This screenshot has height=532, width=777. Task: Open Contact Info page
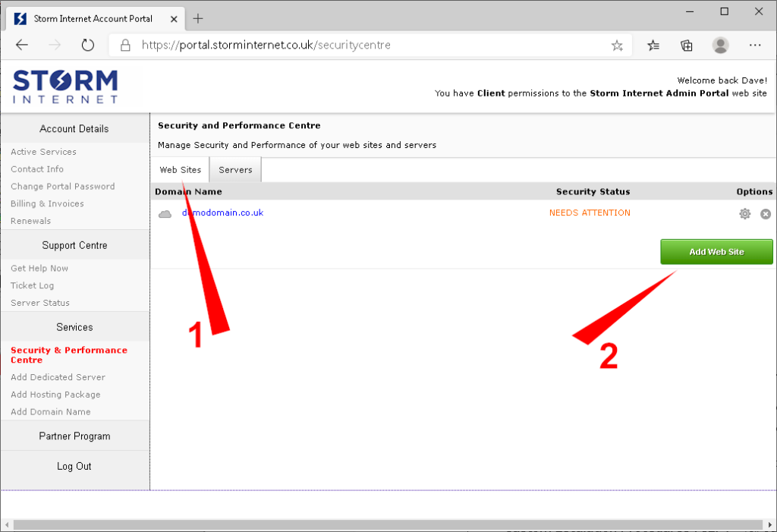pyautogui.click(x=37, y=169)
